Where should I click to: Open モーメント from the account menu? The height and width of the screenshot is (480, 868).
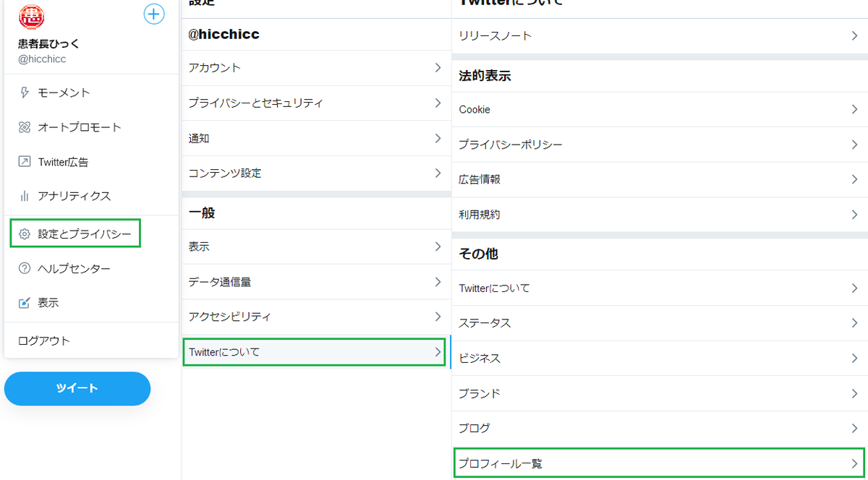click(91, 93)
